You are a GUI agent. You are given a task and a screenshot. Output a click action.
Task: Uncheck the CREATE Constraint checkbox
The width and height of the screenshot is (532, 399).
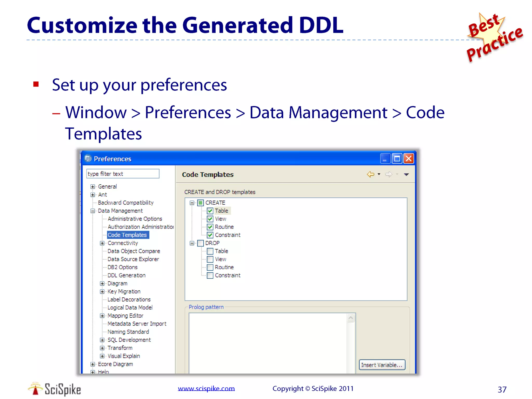click(x=210, y=235)
